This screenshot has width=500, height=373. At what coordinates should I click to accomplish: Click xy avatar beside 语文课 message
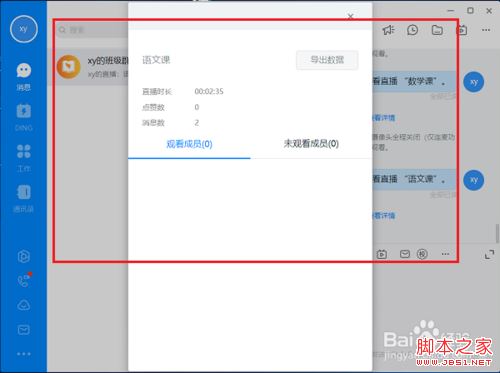pos(474,180)
